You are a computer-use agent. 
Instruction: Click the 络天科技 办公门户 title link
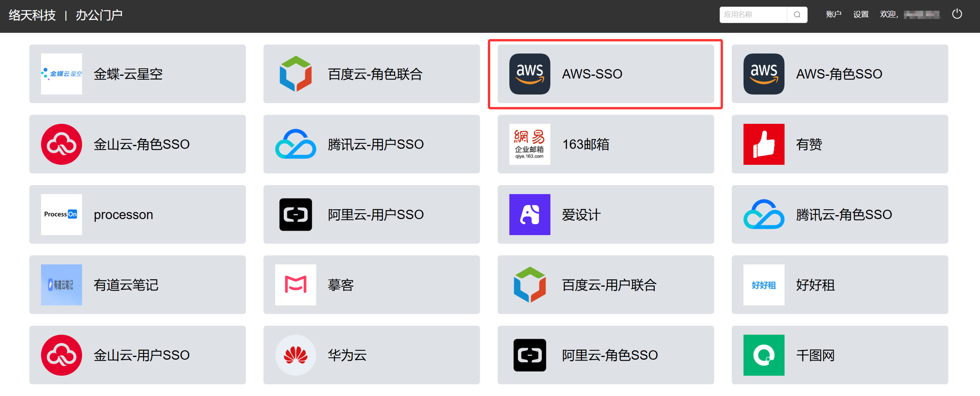click(x=65, y=15)
